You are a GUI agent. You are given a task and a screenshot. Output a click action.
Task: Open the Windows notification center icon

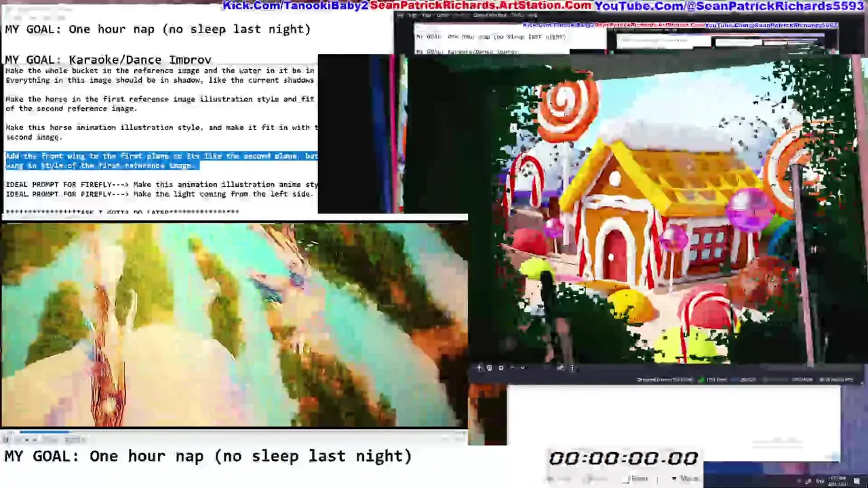(856, 481)
